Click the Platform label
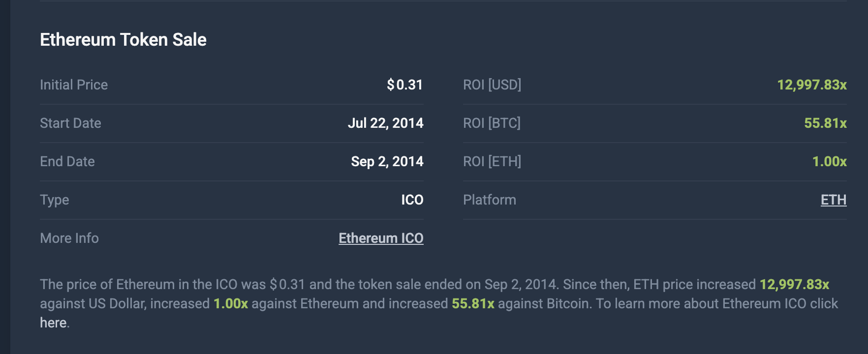The width and height of the screenshot is (868, 354). [x=490, y=200]
